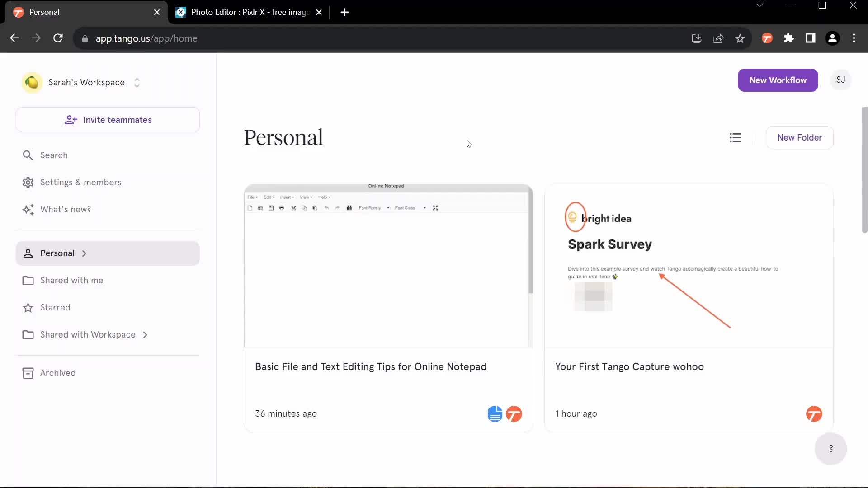The height and width of the screenshot is (488, 868).
Task: Expand the Shared with Workspace section
Action: point(146,334)
